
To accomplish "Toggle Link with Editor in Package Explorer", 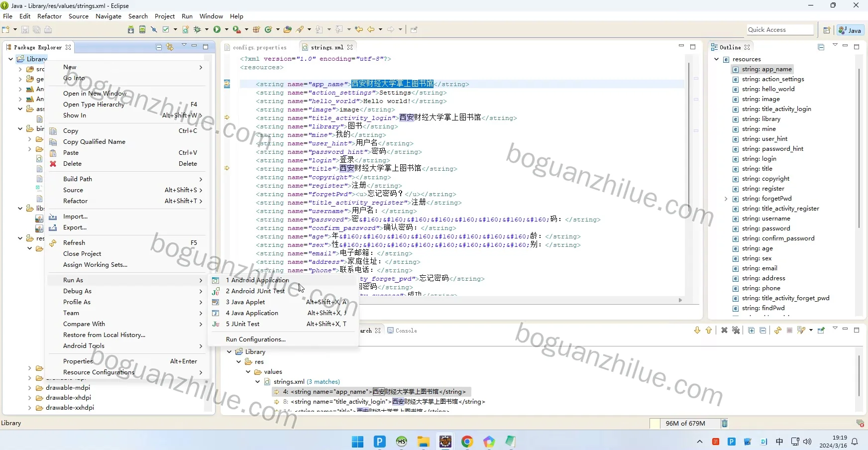I will (170, 47).
